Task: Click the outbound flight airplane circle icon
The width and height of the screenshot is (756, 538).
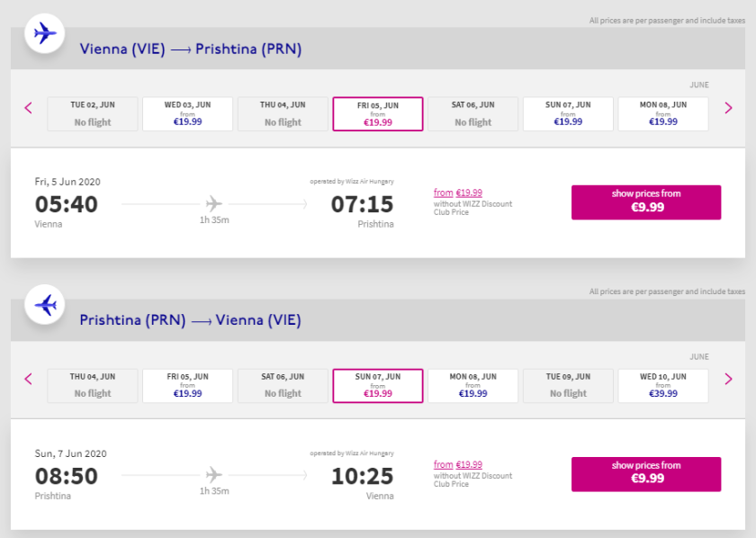Action: (44, 34)
